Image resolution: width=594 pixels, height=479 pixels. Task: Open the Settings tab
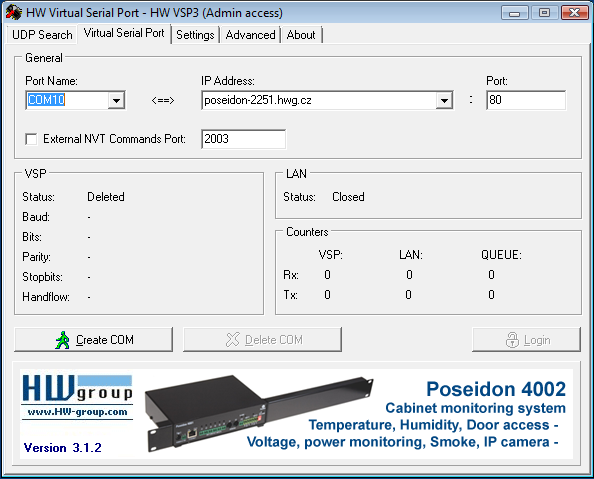(x=195, y=35)
